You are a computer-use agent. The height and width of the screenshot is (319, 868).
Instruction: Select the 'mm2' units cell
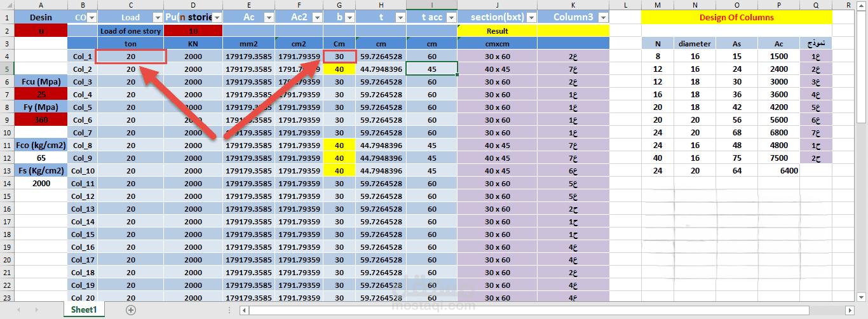pyautogui.click(x=249, y=43)
